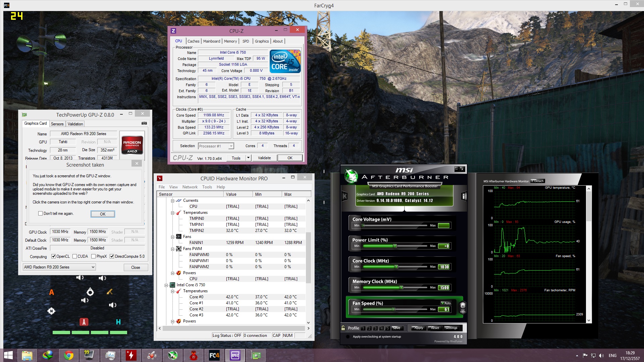
Task: Click the Core Clock slider handle
Action: tap(396, 267)
